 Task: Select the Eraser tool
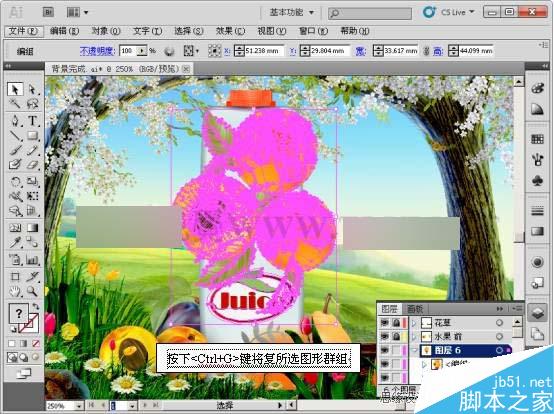tap(33, 165)
